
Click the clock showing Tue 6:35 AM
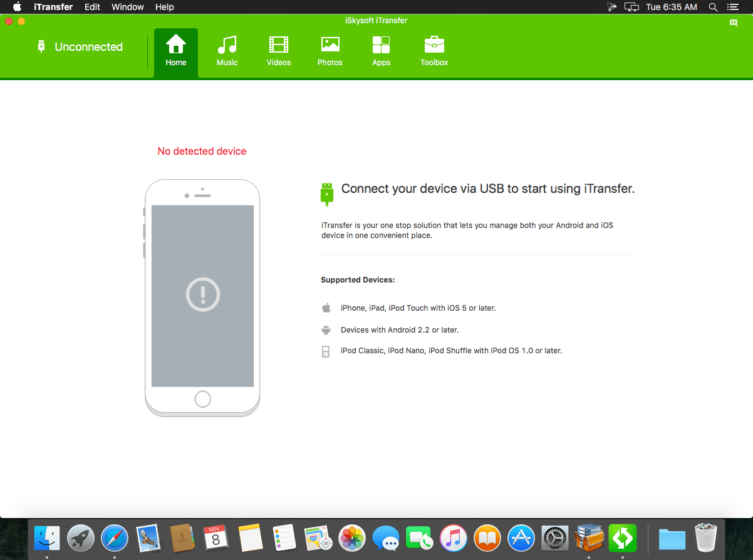(x=672, y=7)
